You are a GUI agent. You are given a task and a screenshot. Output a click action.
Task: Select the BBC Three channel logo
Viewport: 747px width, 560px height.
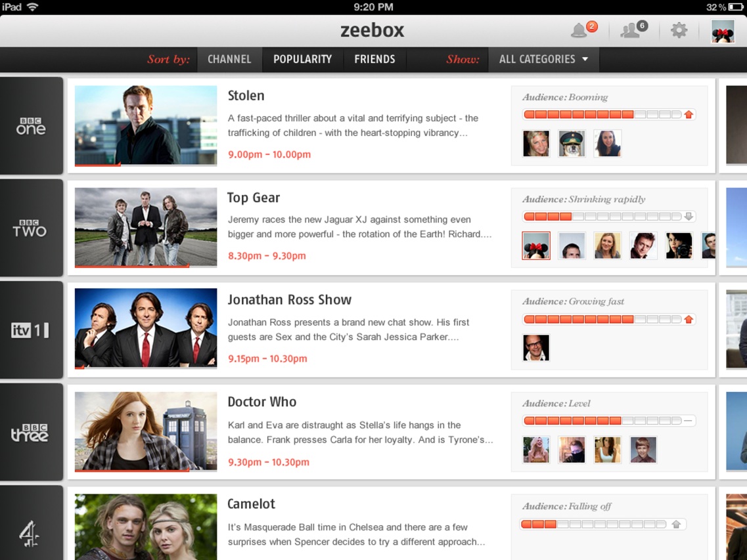31,433
